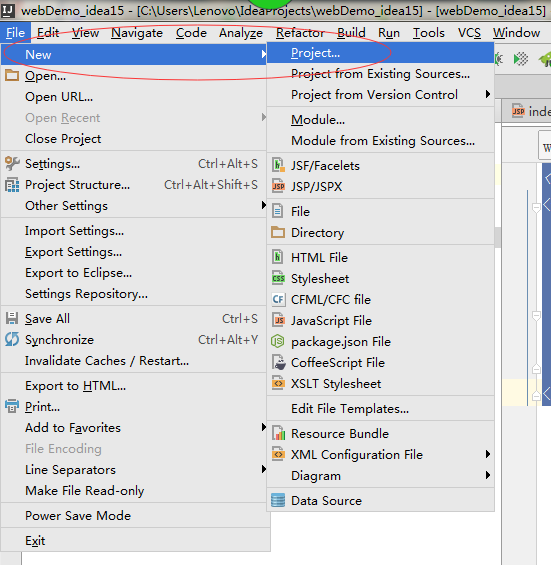
Task: Open the Window menu
Action: [x=516, y=33]
